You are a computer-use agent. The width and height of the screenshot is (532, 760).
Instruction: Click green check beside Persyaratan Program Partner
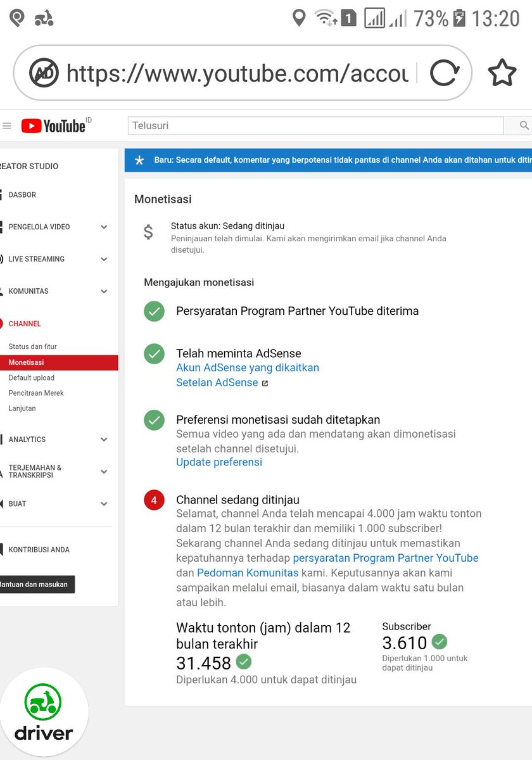154,311
